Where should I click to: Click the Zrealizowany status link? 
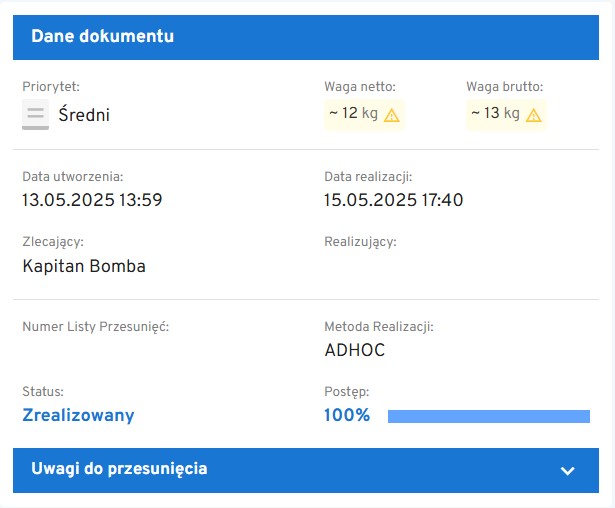78,415
